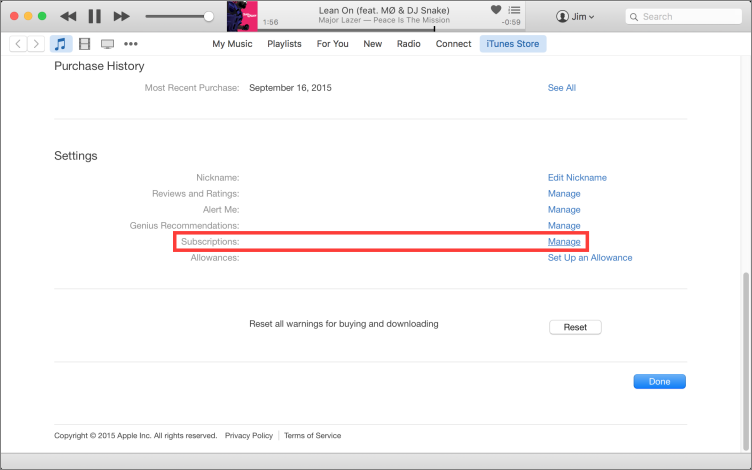Click the Edit Nickname link
This screenshot has width=752, height=470.
point(577,177)
